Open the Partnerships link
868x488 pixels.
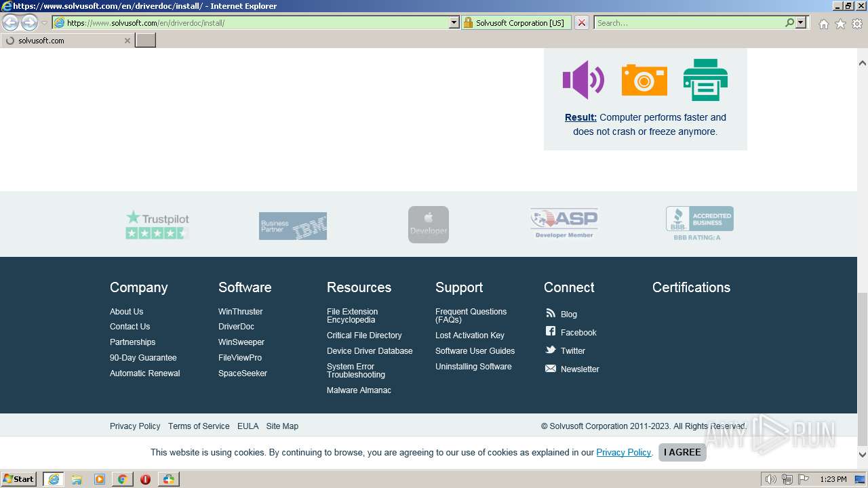point(133,342)
